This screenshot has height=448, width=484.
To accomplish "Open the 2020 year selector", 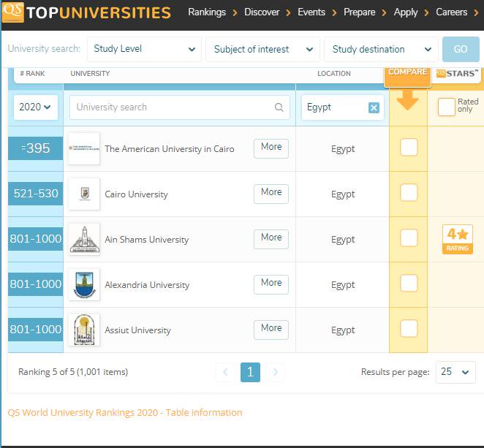I will coord(36,107).
